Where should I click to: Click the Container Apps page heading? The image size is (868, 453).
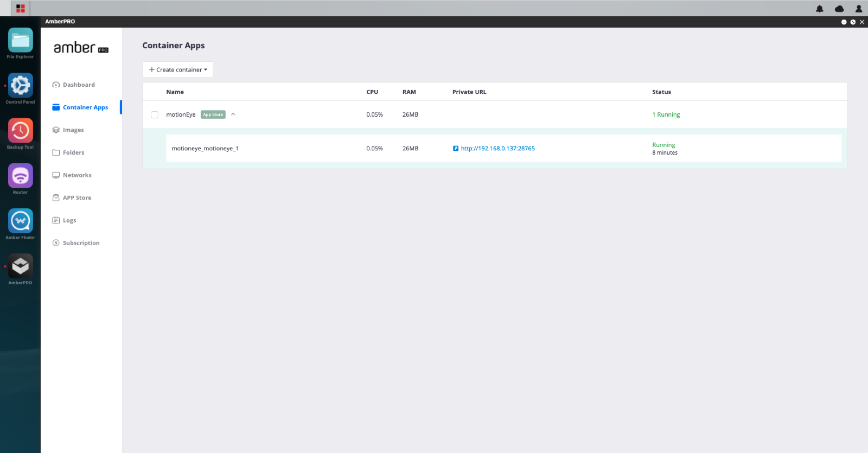click(x=174, y=46)
